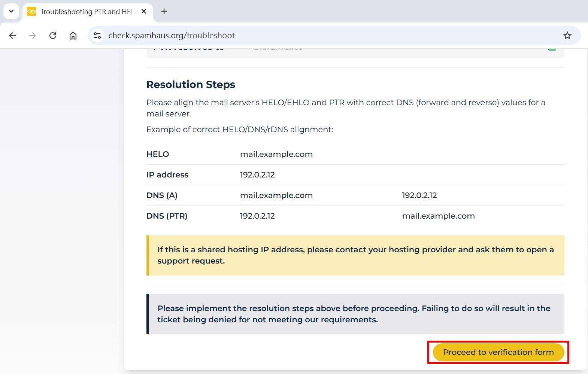588x374 pixels.
Task: Click mail.example.com in the DNS (PTR) row
Action: click(x=438, y=216)
